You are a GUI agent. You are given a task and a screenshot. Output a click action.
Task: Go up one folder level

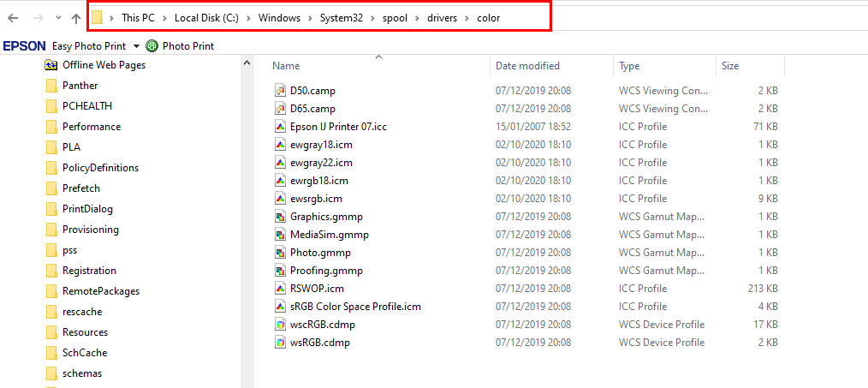[x=76, y=18]
